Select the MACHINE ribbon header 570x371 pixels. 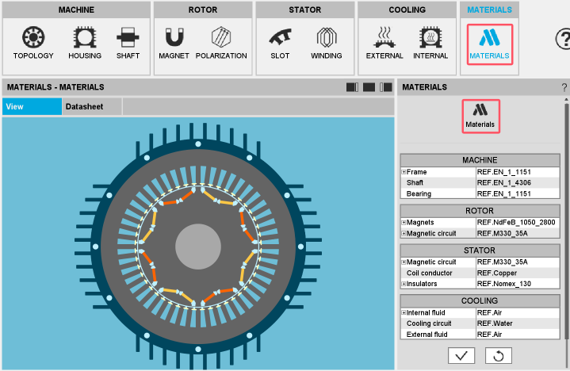(76, 10)
